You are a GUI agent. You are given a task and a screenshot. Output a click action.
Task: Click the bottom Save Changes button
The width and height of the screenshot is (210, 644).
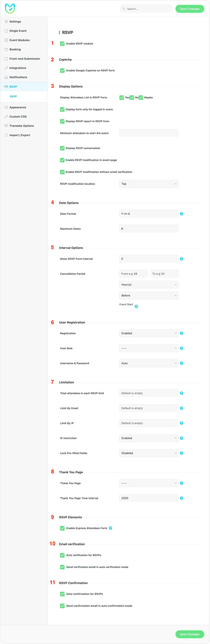pyautogui.click(x=190, y=634)
